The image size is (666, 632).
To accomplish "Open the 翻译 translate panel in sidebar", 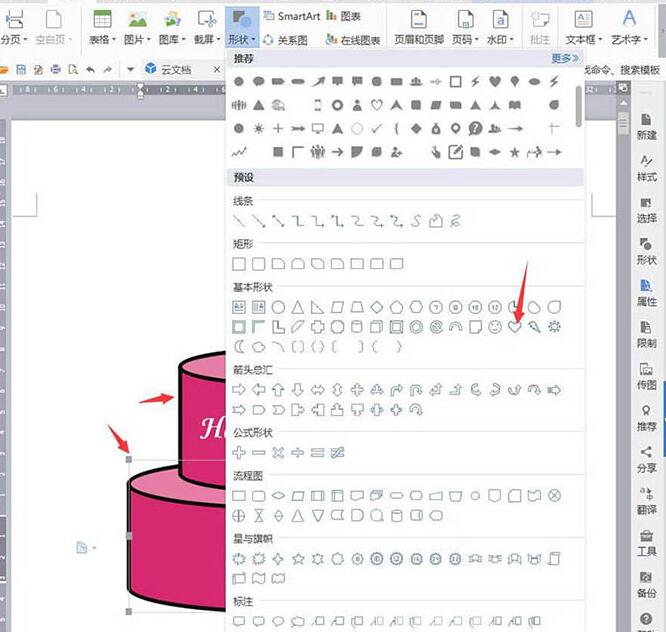I will [x=646, y=499].
